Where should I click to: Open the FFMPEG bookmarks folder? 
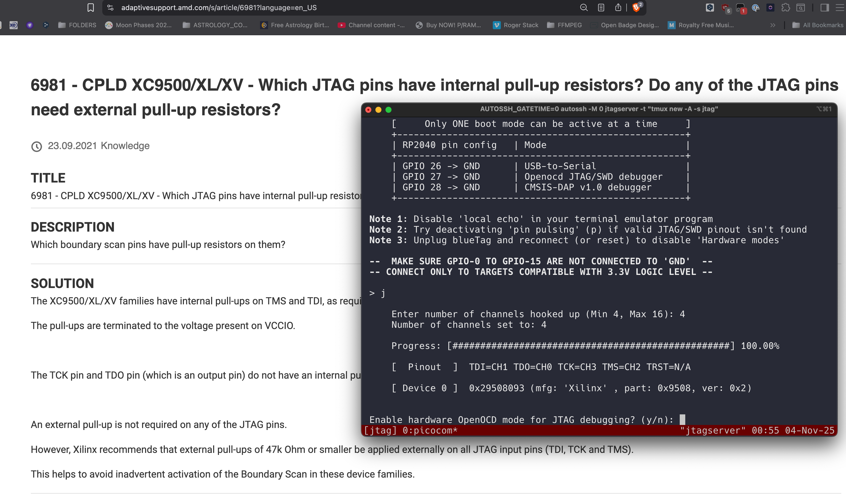pos(564,25)
